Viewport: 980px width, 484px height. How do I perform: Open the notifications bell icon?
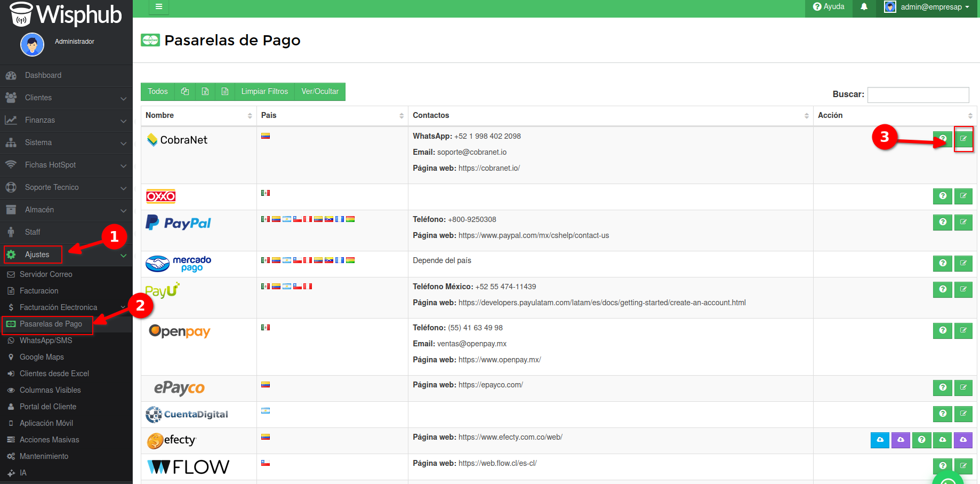(x=864, y=7)
